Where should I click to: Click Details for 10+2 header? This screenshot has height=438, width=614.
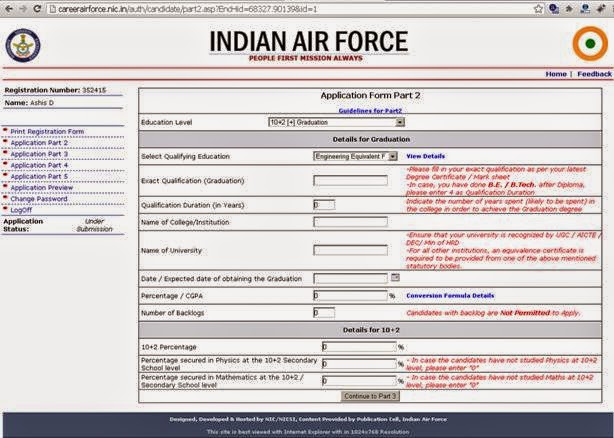click(371, 330)
